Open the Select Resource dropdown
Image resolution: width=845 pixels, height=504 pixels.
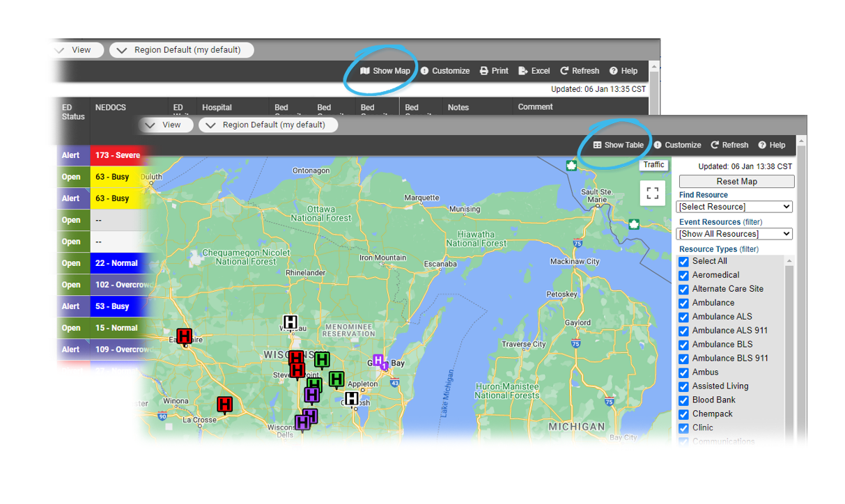point(734,207)
